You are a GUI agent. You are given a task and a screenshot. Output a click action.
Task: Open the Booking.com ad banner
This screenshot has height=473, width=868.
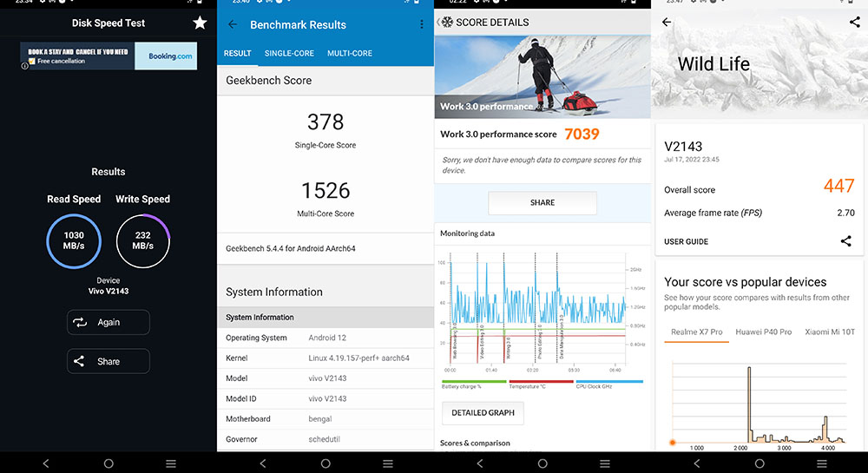point(108,56)
